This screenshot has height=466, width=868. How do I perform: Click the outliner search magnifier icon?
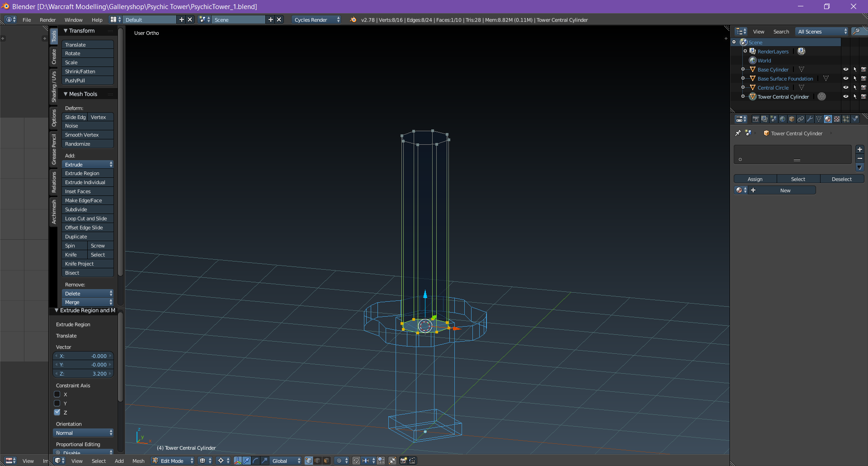[x=856, y=31]
